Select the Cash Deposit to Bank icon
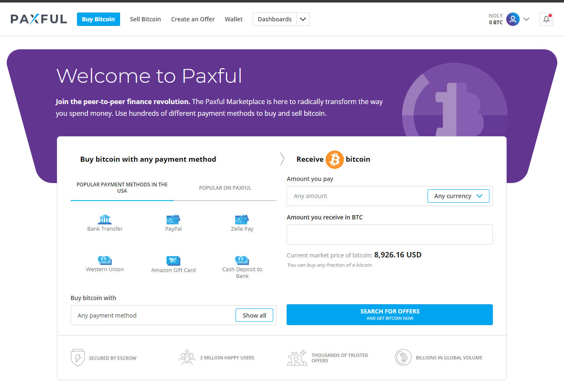 (x=242, y=260)
